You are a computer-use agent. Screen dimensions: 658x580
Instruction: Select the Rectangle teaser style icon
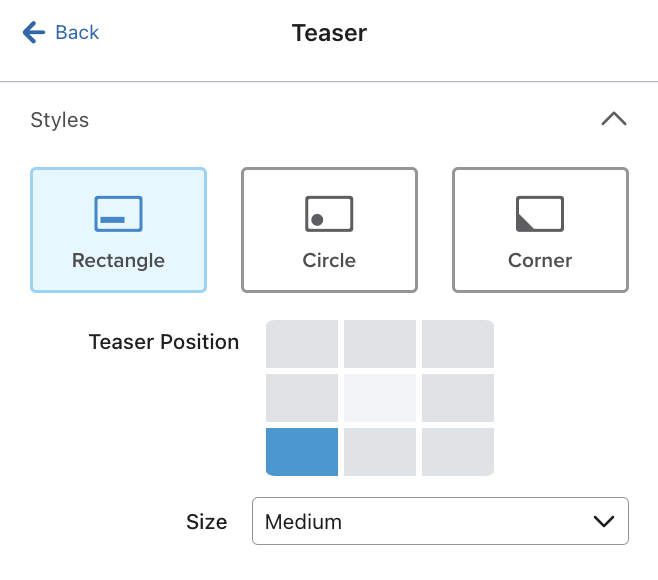click(118, 214)
